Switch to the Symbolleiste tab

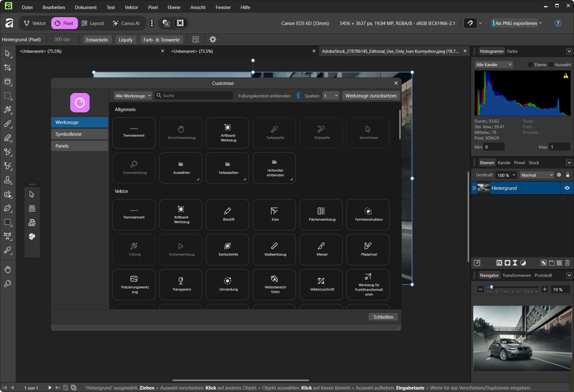pyautogui.click(x=80, y=134)
